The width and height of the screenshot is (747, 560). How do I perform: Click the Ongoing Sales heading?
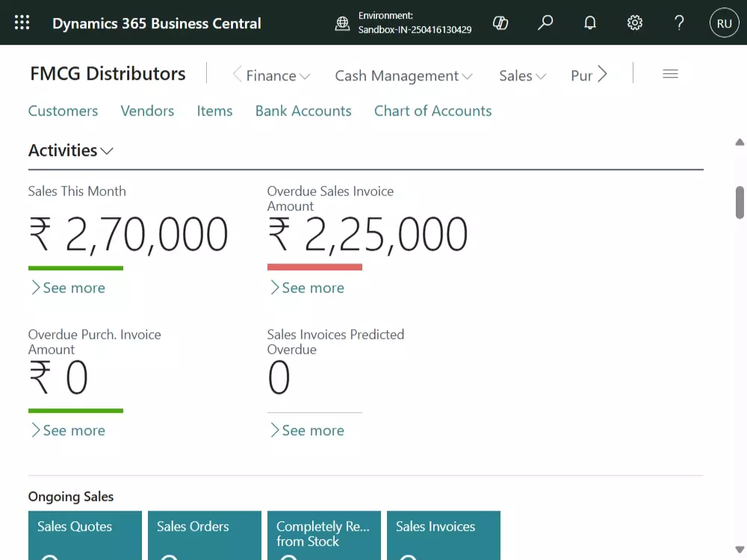(70, 497)
